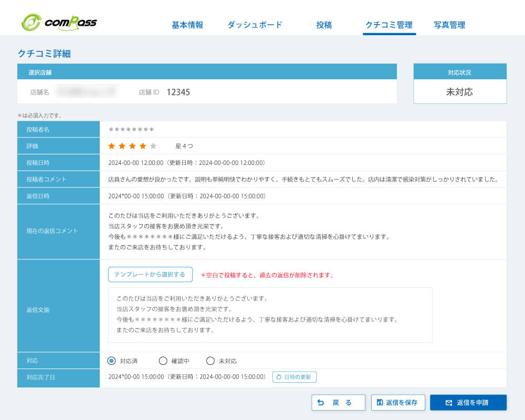Click the 対応完了日 row label
The height and width of the screenshot is (420, 525).
(x=40, y=377)
